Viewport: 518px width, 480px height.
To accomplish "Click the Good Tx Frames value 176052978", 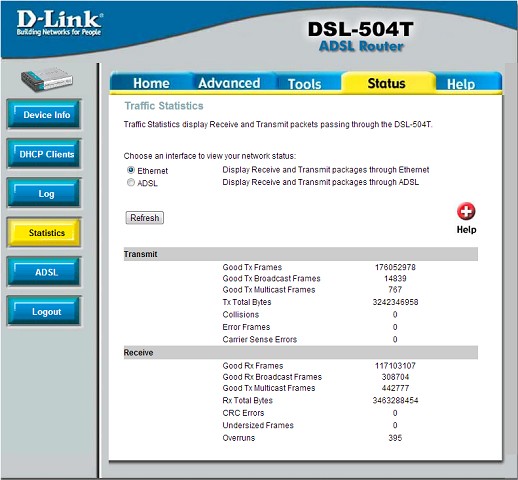I will (x=395, y=267).
